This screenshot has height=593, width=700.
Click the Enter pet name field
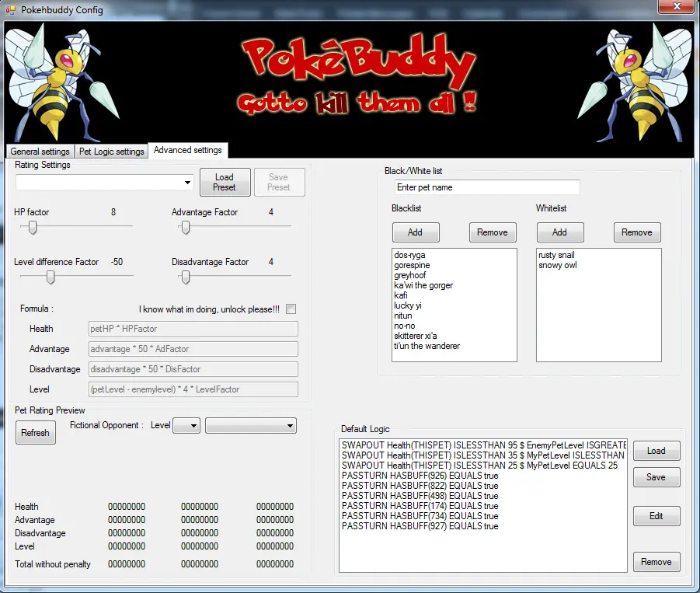[487, 187]
